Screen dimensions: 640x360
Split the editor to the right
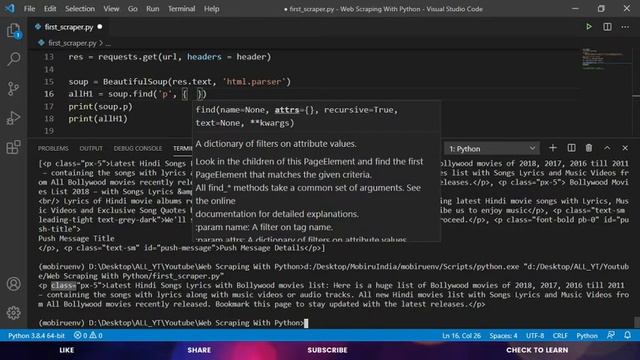(607, 27)
